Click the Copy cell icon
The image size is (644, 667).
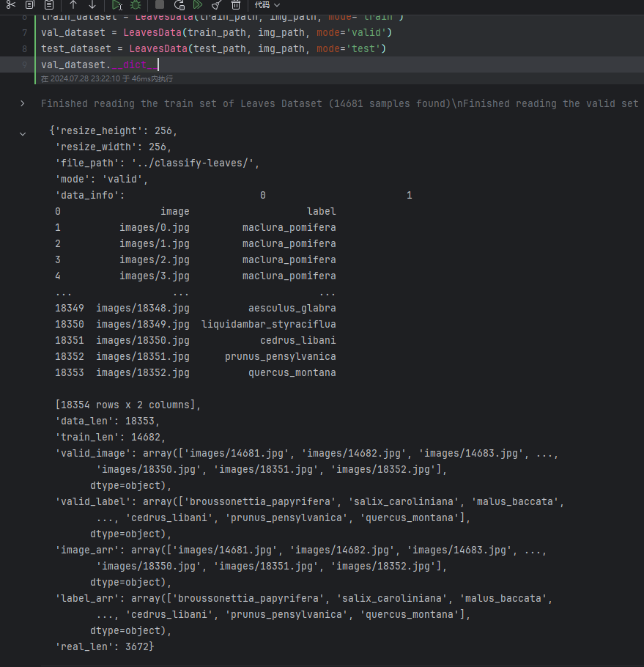29,5
